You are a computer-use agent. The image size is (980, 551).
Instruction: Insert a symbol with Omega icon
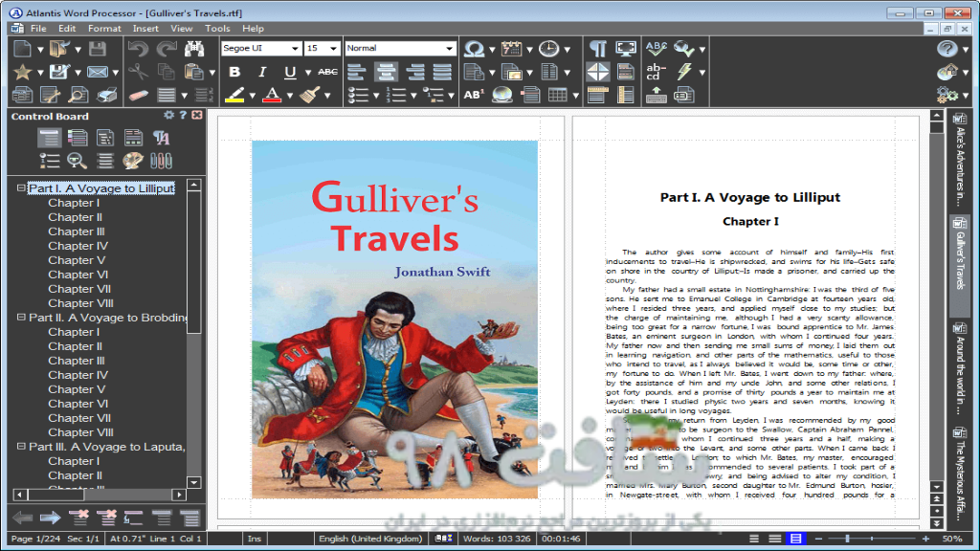(475, 49)
